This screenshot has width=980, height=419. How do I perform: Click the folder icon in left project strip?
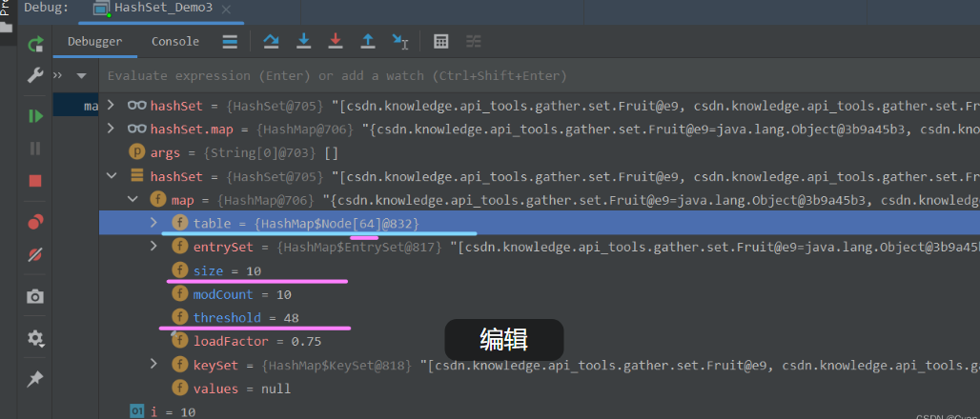point(7,28)
